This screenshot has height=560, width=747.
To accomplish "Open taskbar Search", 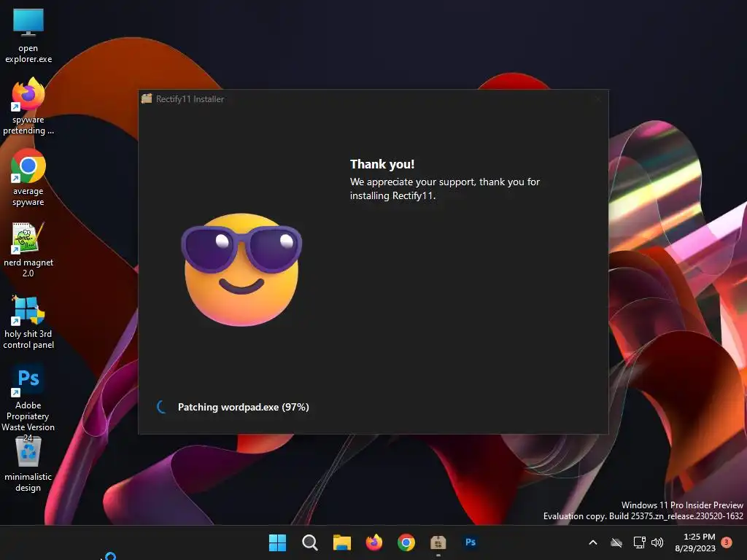I will (x=309, y=542).
